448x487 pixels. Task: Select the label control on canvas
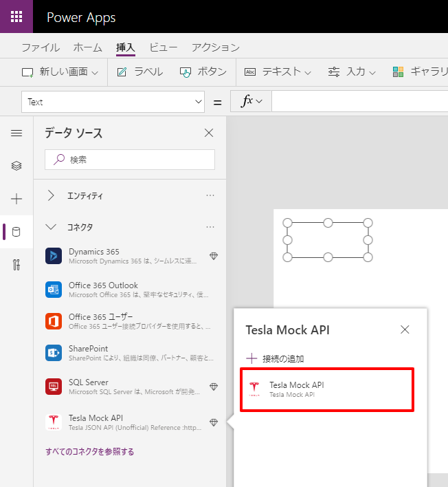coord(328,240)
